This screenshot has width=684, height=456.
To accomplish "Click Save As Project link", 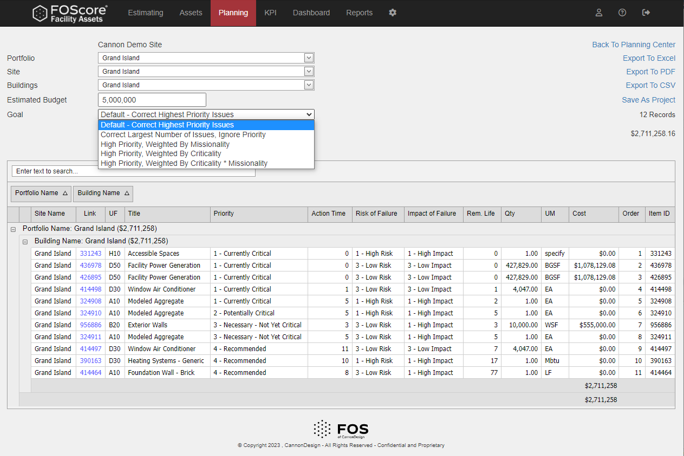I will [648, 100].
